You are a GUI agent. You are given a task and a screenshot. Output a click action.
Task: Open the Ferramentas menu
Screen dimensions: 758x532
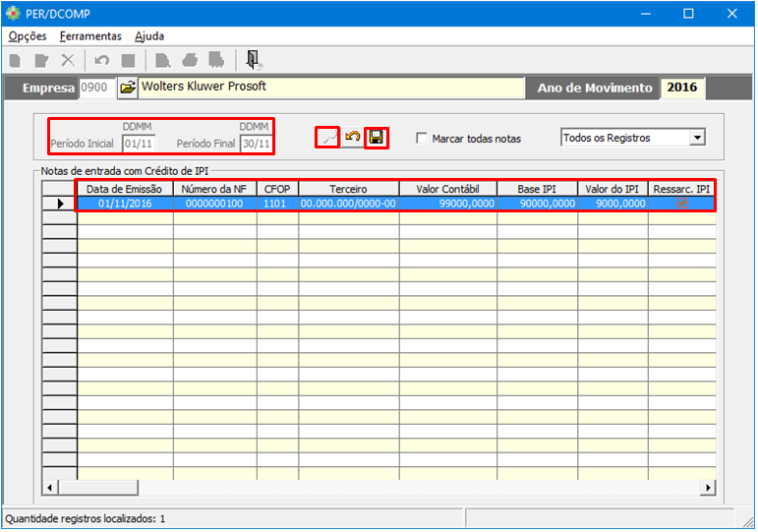pyautogui.click(x=90, y=35)
